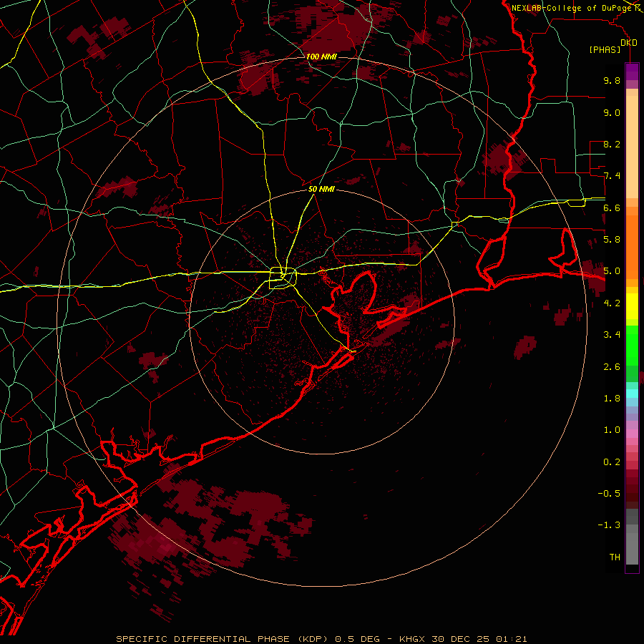This screenshot has height=644, width=644.
Task: Click the '0.5 DEG' elevation angle in caption
Action: click(x=358, y=639)
